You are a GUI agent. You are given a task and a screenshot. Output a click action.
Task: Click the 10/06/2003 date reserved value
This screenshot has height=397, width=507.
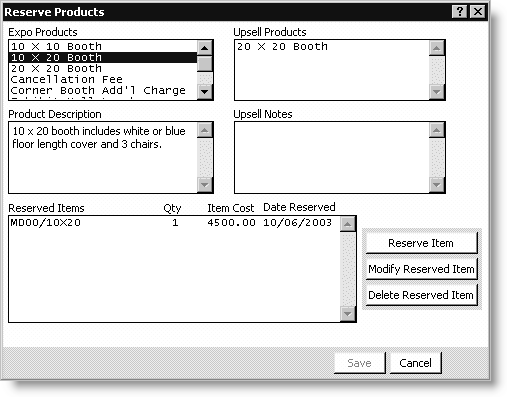[x=297, y=223]
